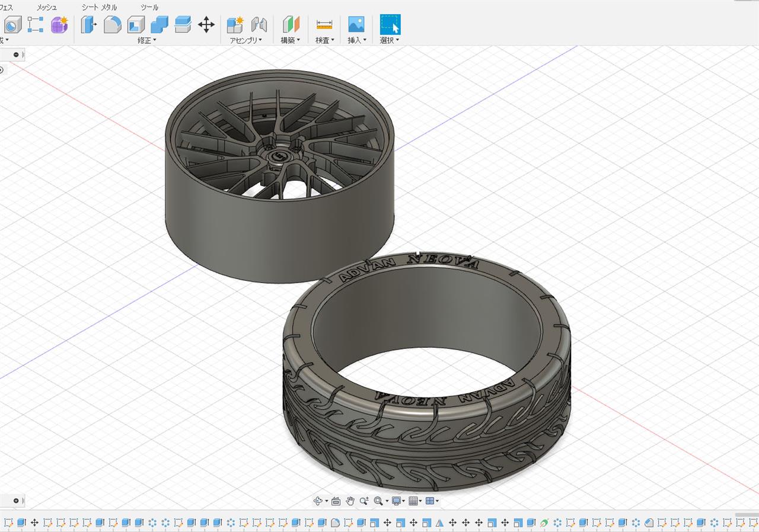Open the Zoom Window dropdown arrow
Viewport: 759px width, 532px height.
tap(387, 501)
